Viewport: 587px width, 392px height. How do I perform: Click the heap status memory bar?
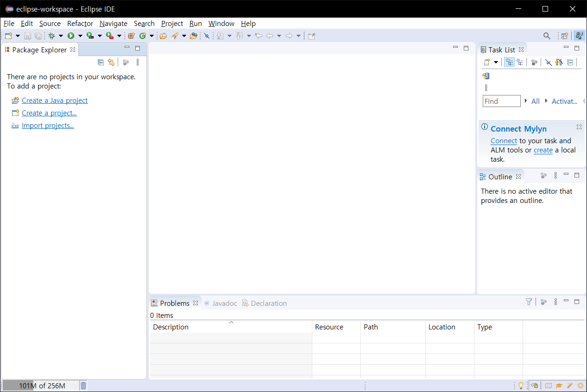pos(41,386)
